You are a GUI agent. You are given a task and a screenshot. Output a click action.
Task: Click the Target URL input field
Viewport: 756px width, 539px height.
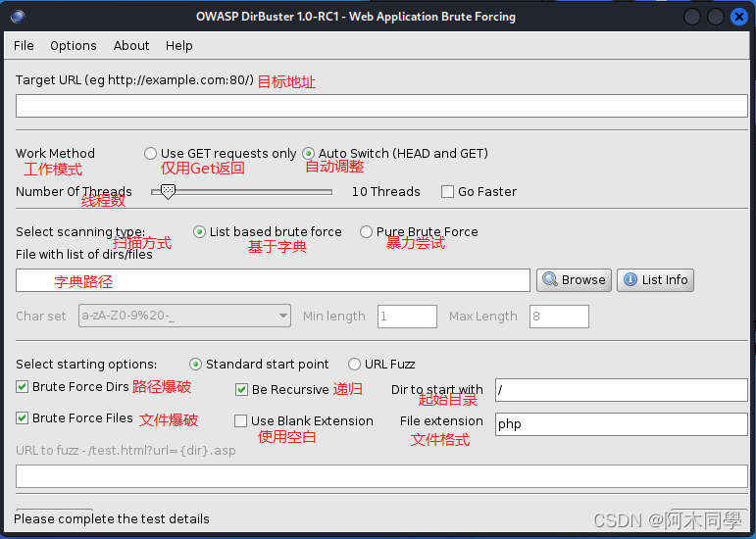click(x=381, y=106)
